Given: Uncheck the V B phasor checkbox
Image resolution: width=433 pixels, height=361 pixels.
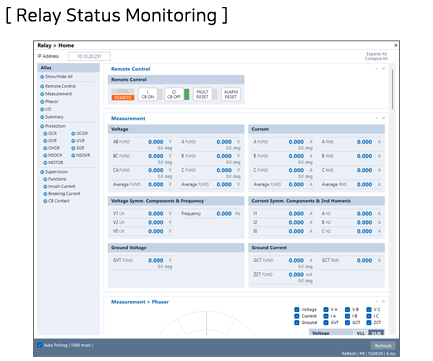Looking at the screenshot, I should (x=347, y=310).
